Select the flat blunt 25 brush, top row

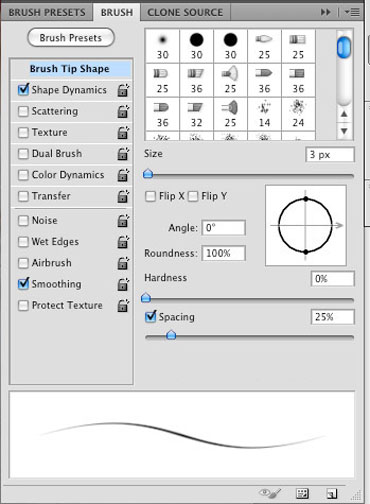click(298, 46)
